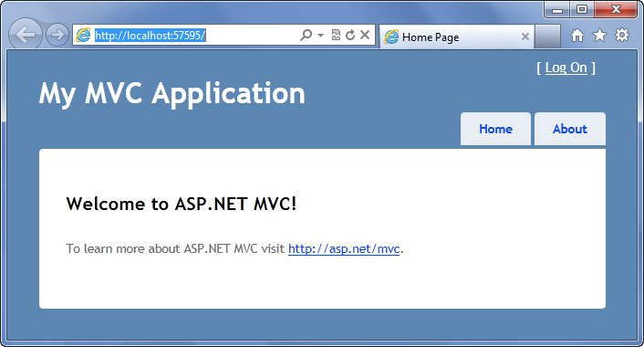Open a new blank tab
644x347 pixels.
547,37
